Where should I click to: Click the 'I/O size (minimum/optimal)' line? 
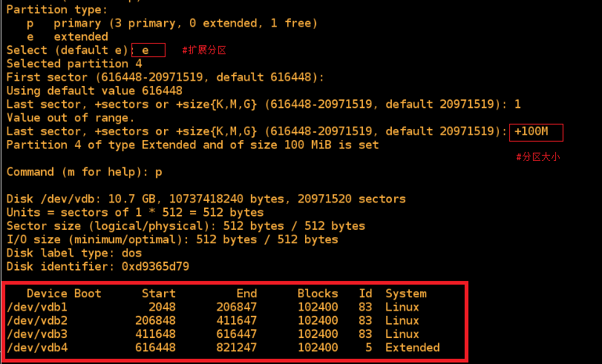pos(172,239)
